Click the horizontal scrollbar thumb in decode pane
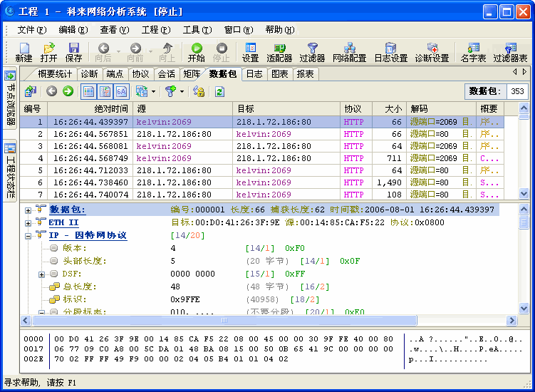The height and width of the screenshot is (392, 535). tap(224, 320)
